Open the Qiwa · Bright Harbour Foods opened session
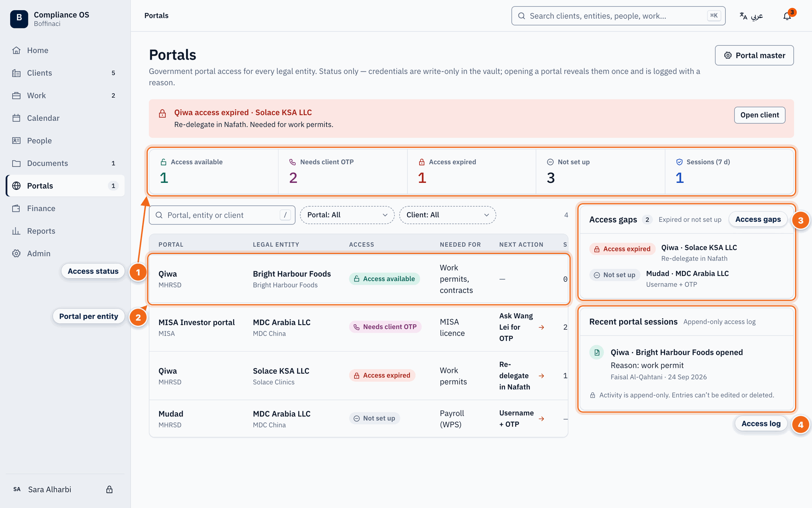This screenshot has width=812, height=508. (x=687, y=364)
